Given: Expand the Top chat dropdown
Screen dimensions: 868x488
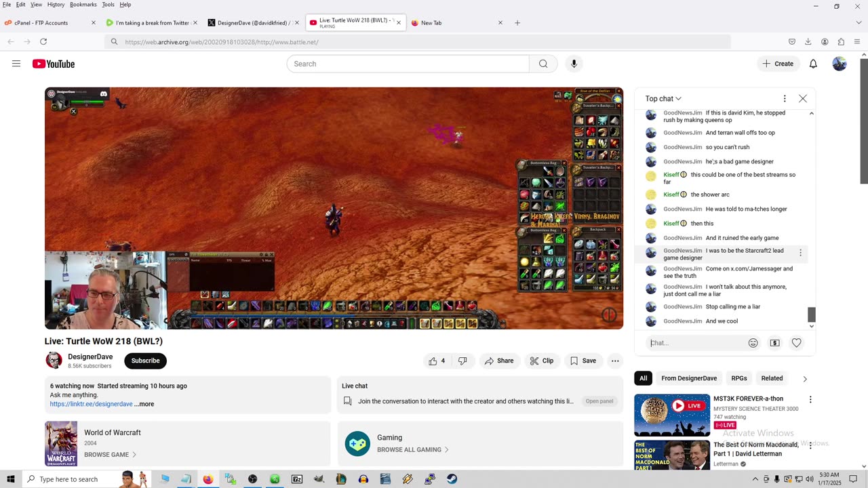Looking at the screenshot, I should coord(663,99).
